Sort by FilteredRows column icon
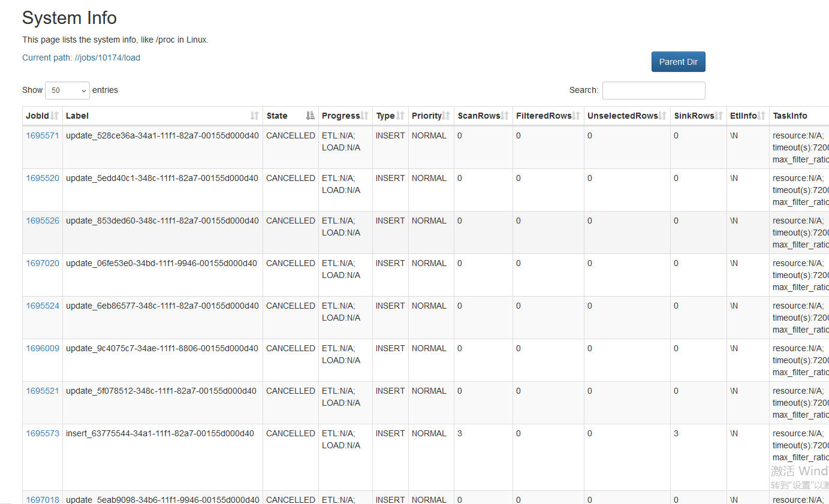Viewport: 829px width, 504px height. coord(576,116)
